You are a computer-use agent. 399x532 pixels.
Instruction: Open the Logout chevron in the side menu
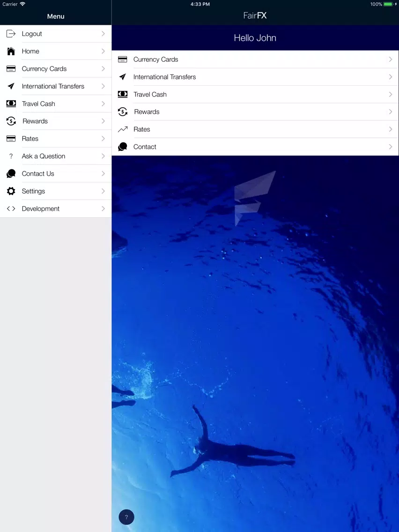pos(103,34)
